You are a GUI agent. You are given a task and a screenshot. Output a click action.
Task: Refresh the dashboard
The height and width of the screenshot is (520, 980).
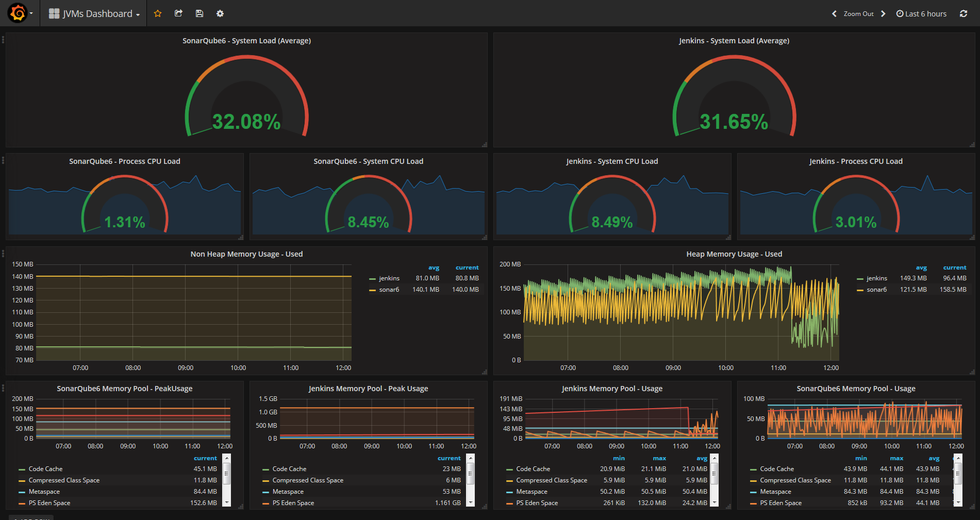964,14
